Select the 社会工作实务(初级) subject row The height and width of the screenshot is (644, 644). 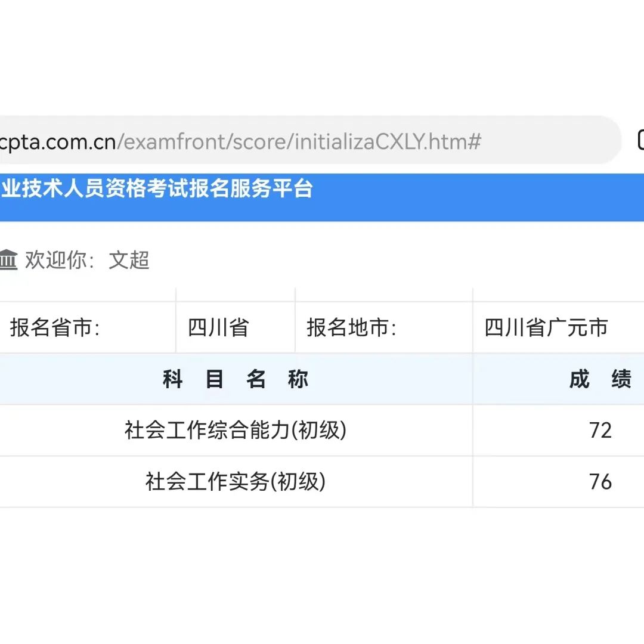pos(236,482)
